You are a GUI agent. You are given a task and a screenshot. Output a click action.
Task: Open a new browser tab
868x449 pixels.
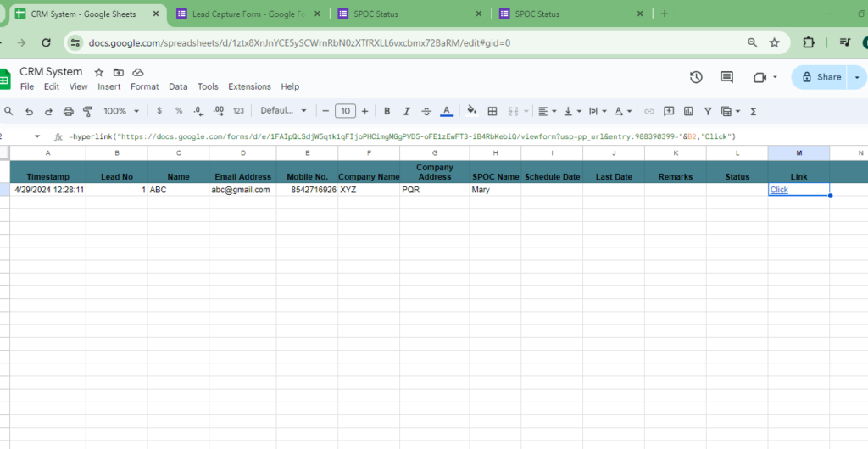coord(665,14)
